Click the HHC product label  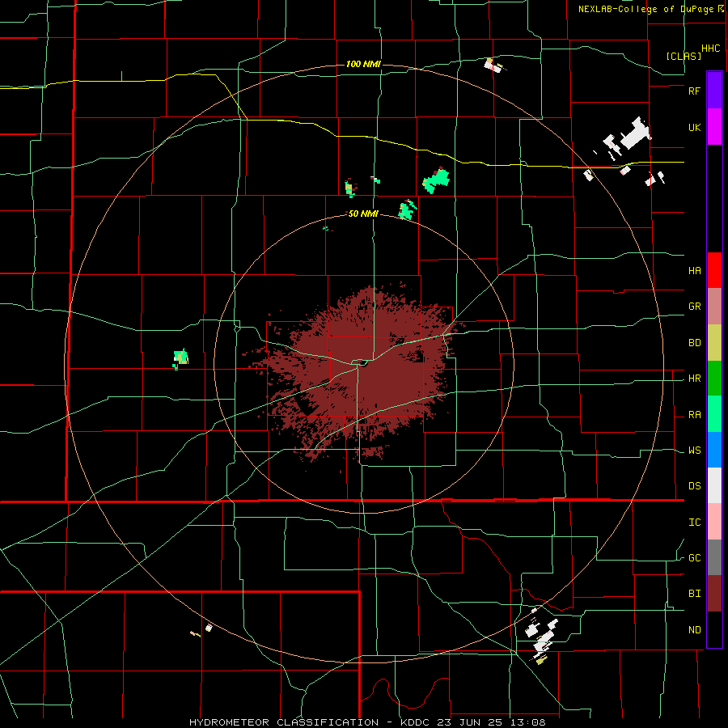(x=711, y=49)
